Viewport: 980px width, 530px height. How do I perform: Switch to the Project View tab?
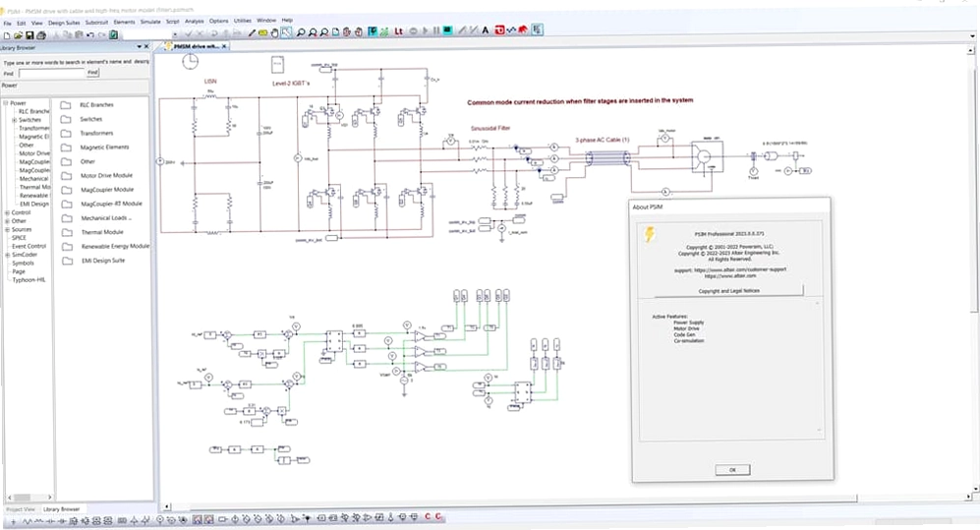pos(21,509)
